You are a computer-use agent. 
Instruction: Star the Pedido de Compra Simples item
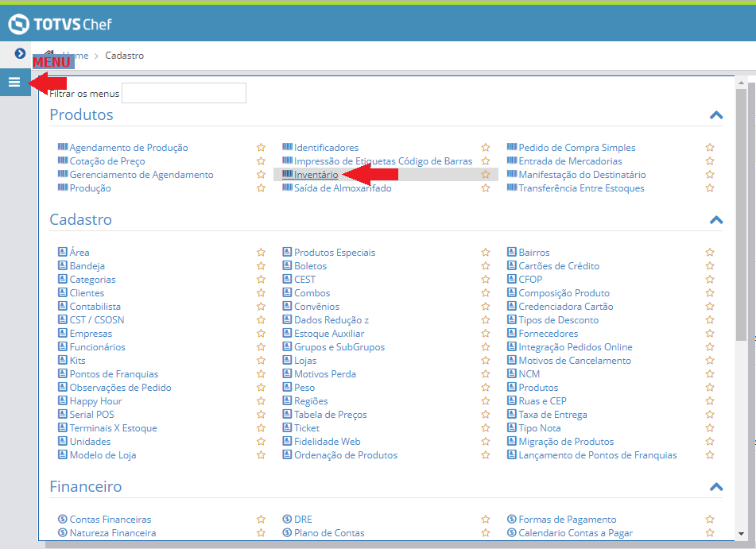point(710,148)
